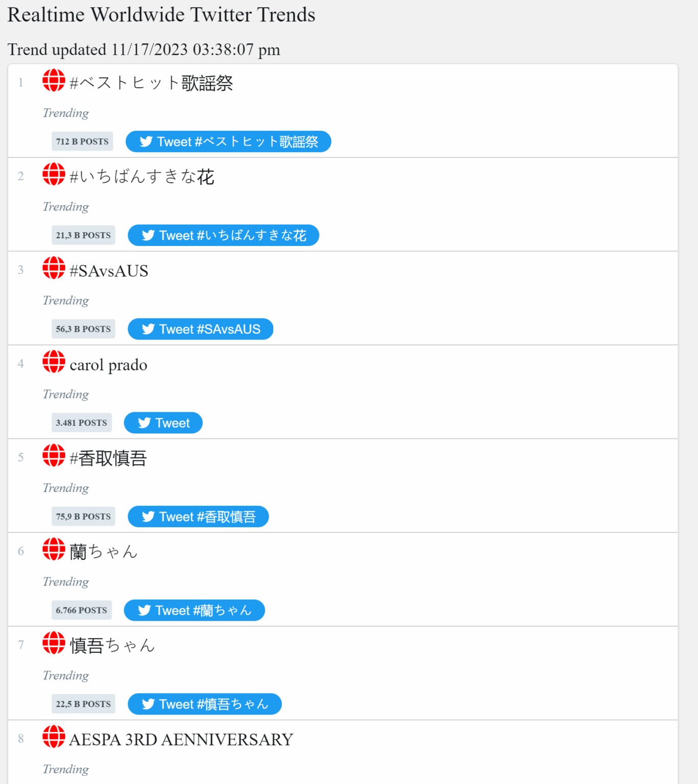
Task: Click the globe icon beside #SAvsAUS
Action: tap(54, 268)
